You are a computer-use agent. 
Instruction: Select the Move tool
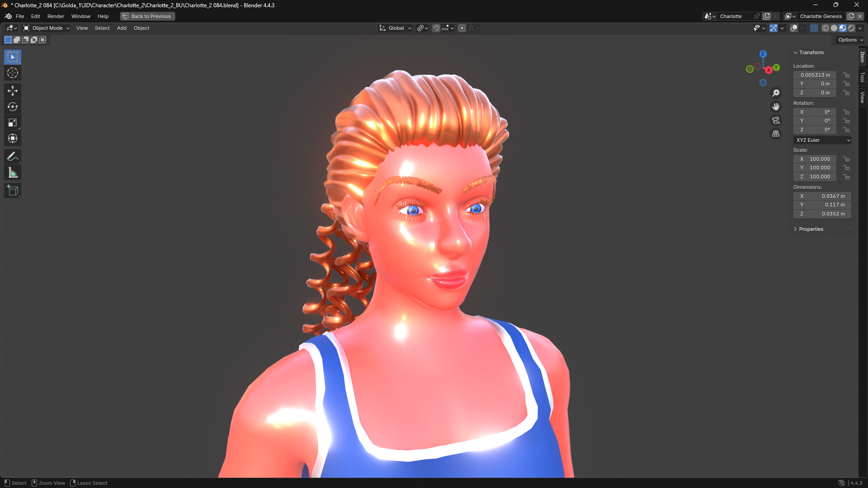coord(13,91)
